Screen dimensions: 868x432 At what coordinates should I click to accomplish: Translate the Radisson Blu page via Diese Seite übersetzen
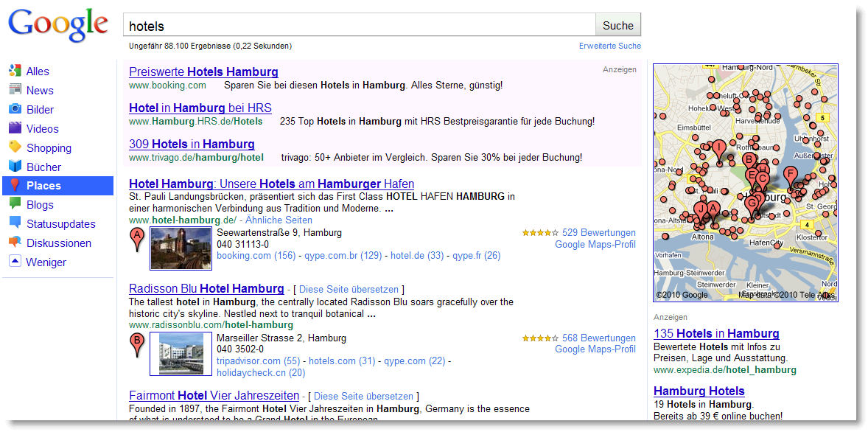coord(349,289)
